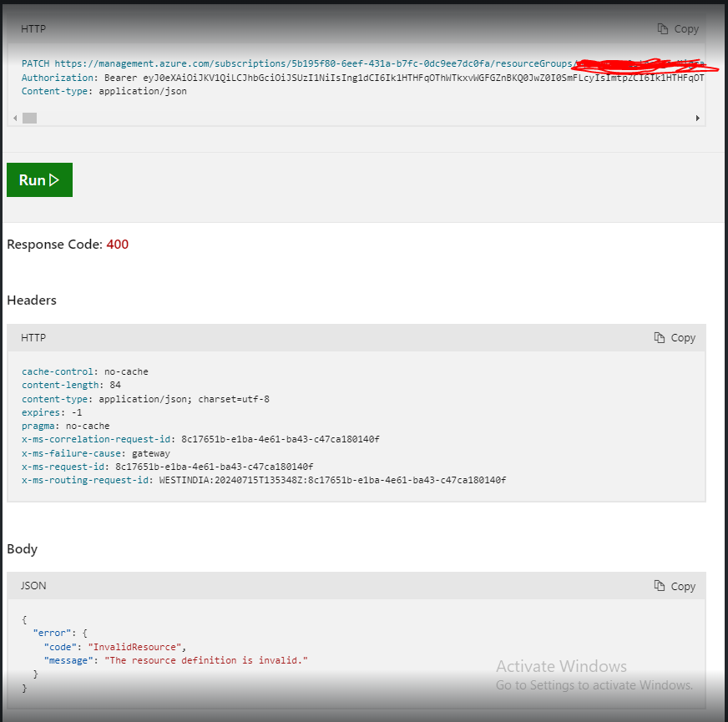Click the HTTP label of the request block
This screenshot has width=728, height=722.
[33, 28]
